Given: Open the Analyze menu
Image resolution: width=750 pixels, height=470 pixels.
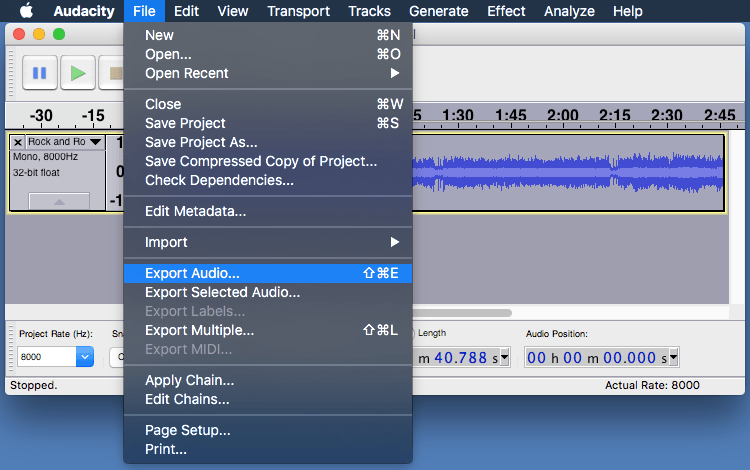Looking at the screenshot, I should coord(569,11).
